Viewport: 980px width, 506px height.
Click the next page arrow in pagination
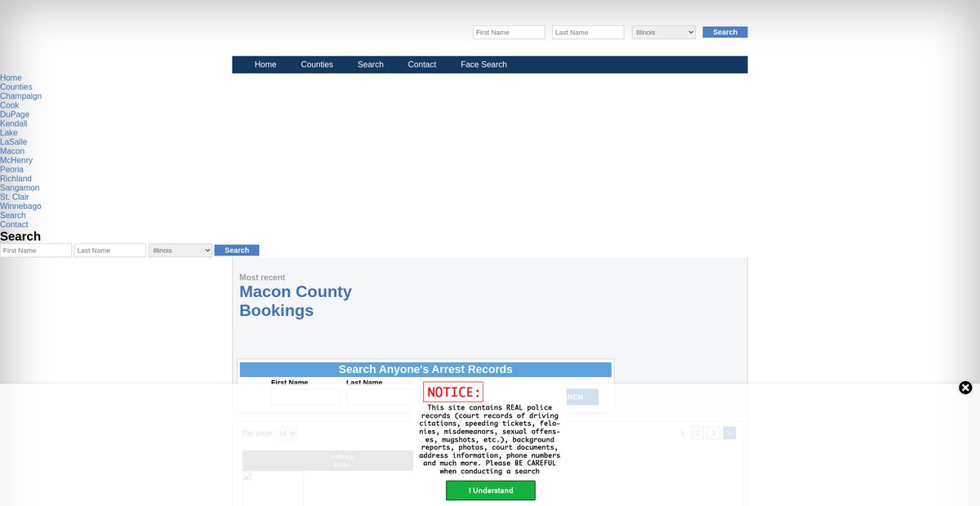pos(729,433)
